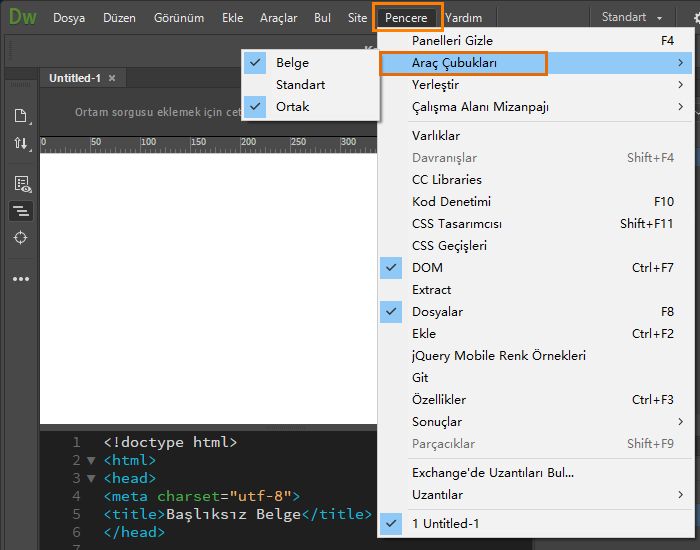This screenshot has height=550, width=700.
Task: Select the Format Source Code icon
Action: 20,211
